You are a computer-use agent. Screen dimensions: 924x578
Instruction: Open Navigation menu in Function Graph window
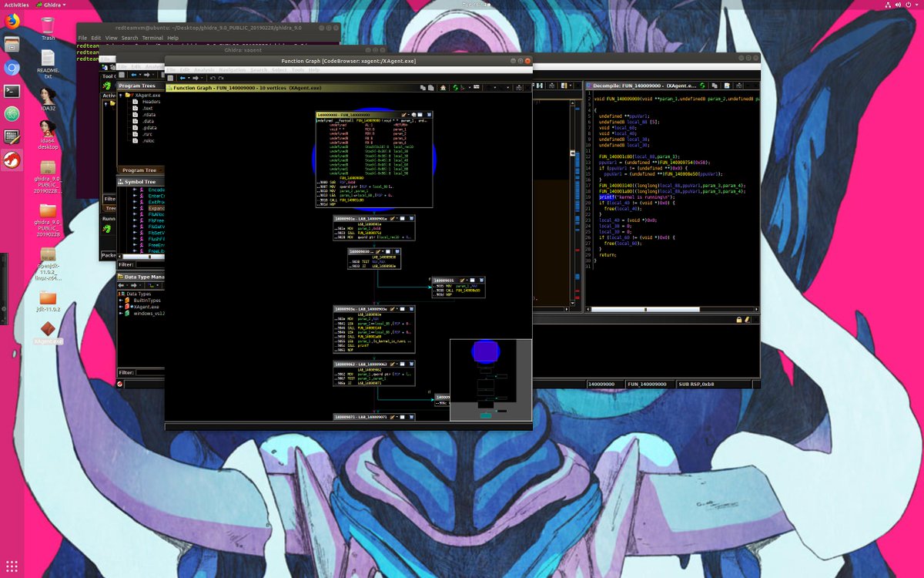pos(233,70)
